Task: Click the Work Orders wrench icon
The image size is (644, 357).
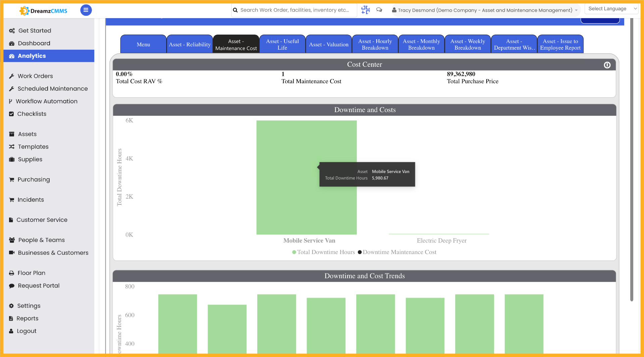Action: (11, 76)
